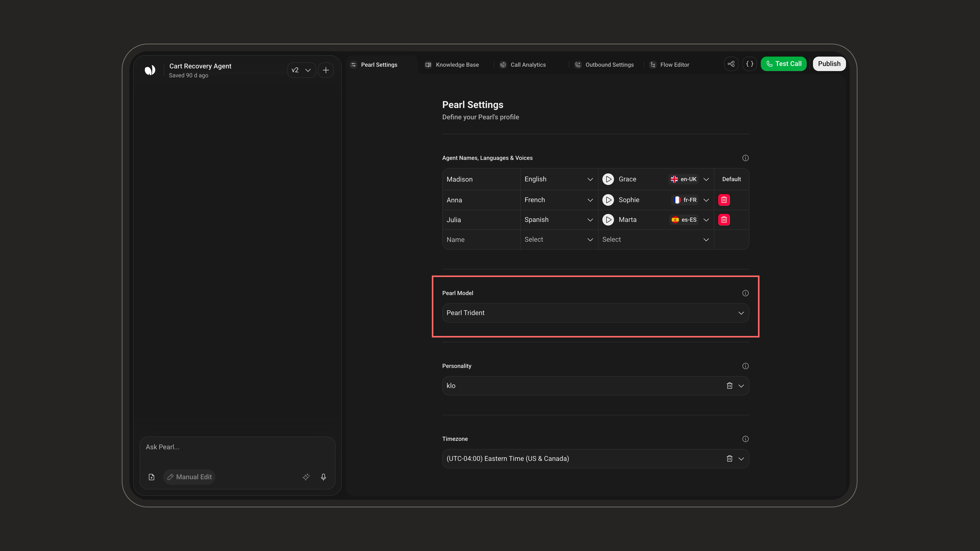Clear the klo personality with trash icon
The height and width of the screenshot is (551, 980).
(x=729, y=386)
